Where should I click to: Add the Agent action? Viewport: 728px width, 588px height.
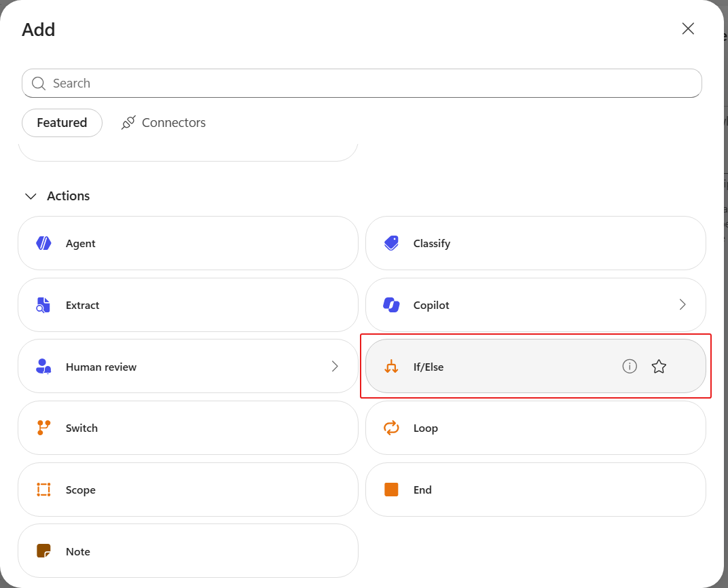click(188, 243)
